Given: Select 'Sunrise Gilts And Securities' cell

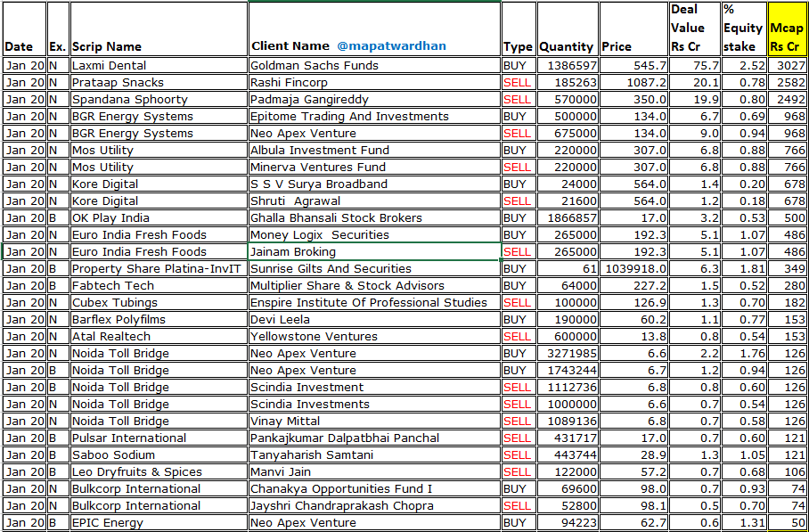Looking at the screenshot, I should coord(374,269).
